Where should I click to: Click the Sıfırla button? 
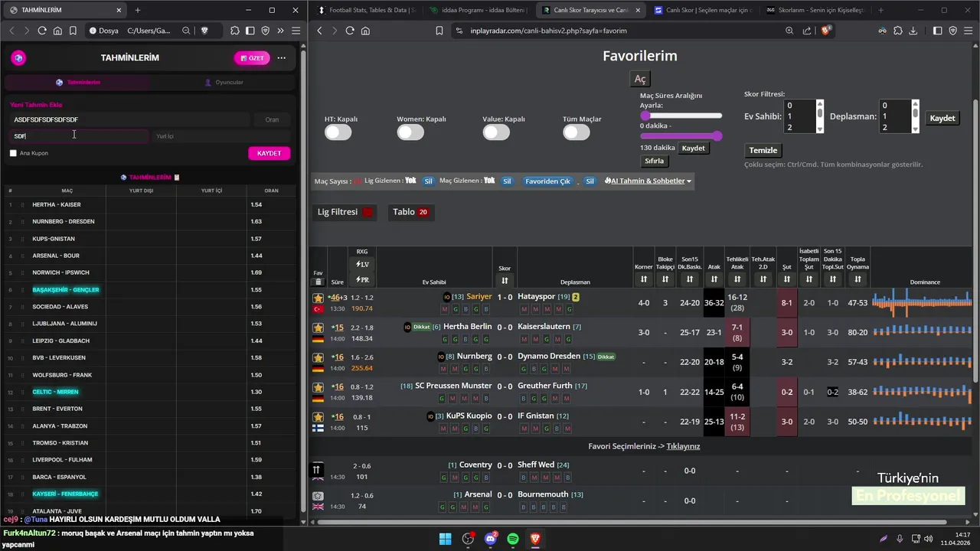tap(654, 161)
